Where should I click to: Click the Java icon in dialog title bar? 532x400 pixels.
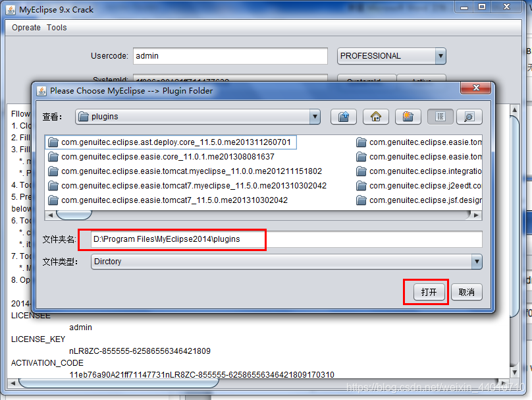[x=41, y=91]
